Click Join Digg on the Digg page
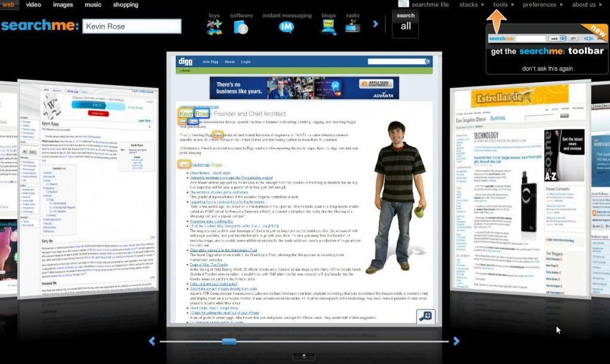Viewport: 610px width, 364px height. tap(210, 62)
